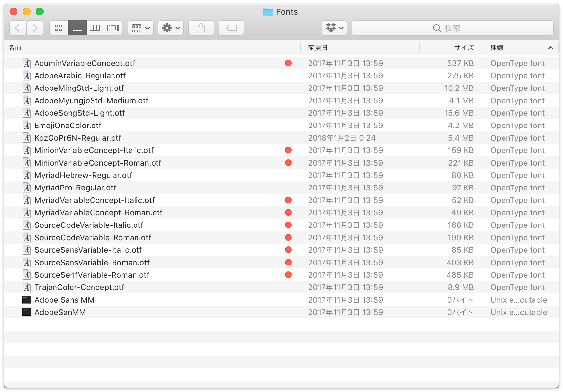Select the MyriadVariableConcept-Italic.otf file icon

[x=27, y=200]
